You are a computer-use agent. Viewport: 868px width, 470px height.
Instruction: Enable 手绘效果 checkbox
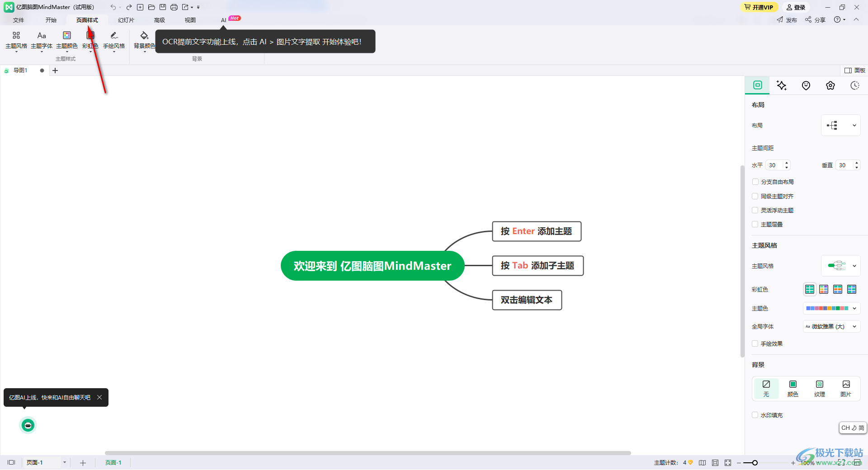[755, 343]
